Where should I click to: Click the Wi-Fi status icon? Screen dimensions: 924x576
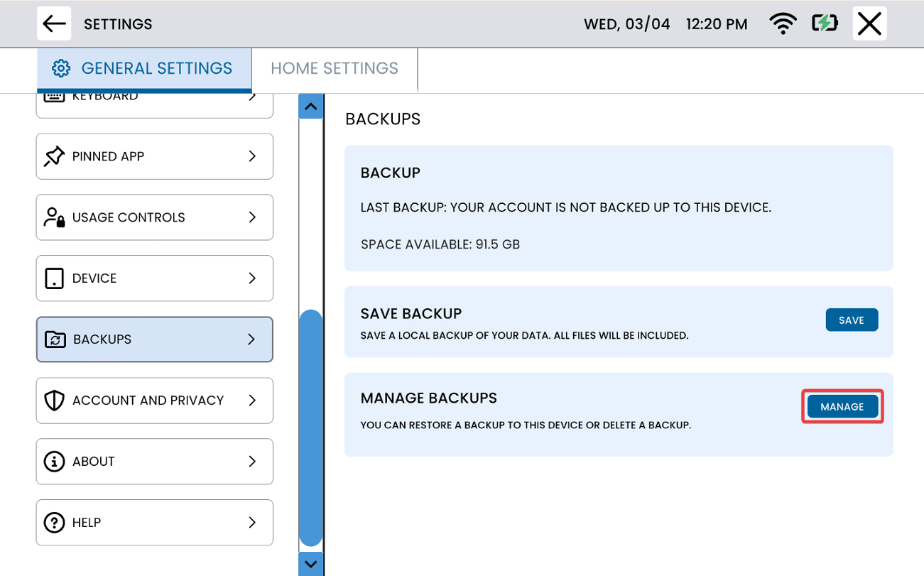(x=782, y=23)
